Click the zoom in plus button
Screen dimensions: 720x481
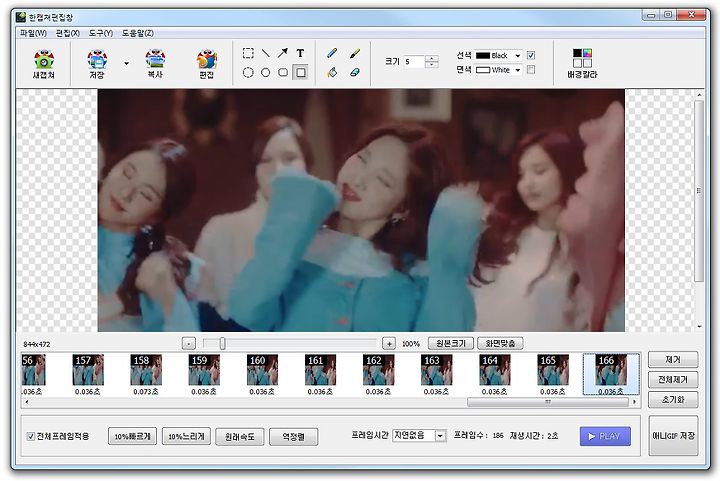click(389, 343)
